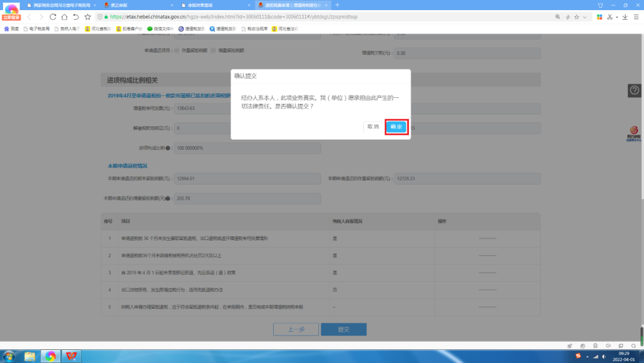The height and width of the screenshot is (363, 644).
Task: Close the 更正申报 tab
Action: (172, 5)
